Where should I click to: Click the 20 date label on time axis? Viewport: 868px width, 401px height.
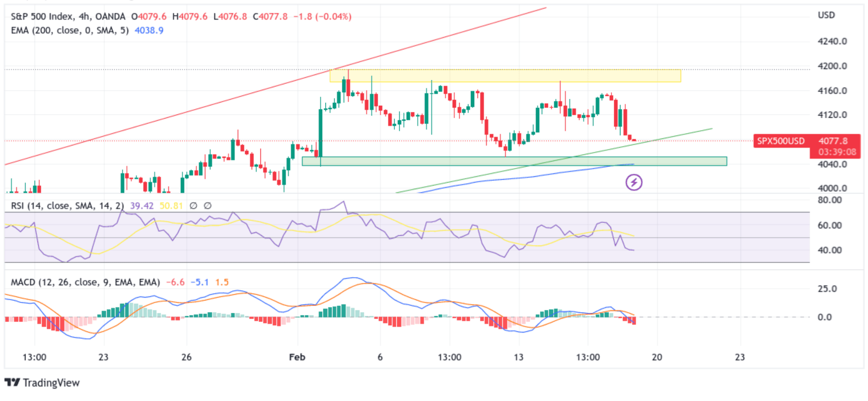[x=657, y=357]
